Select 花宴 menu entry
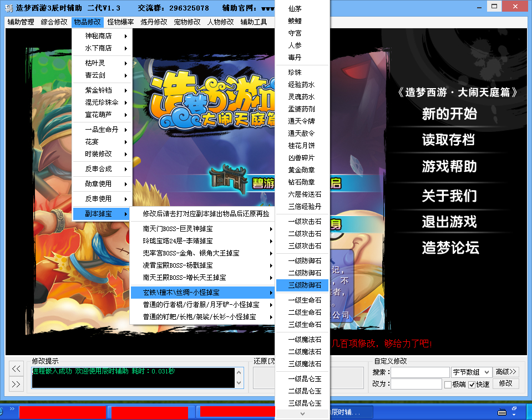 [102, 142]
